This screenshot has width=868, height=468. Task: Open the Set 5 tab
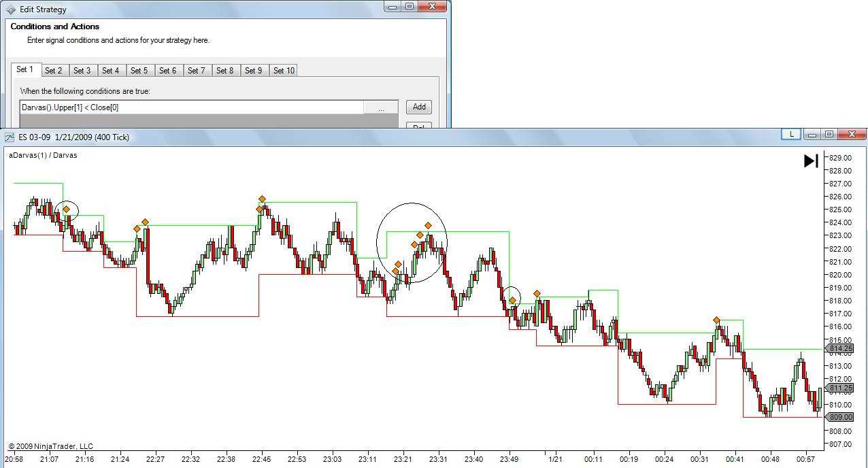coord(139,71)
